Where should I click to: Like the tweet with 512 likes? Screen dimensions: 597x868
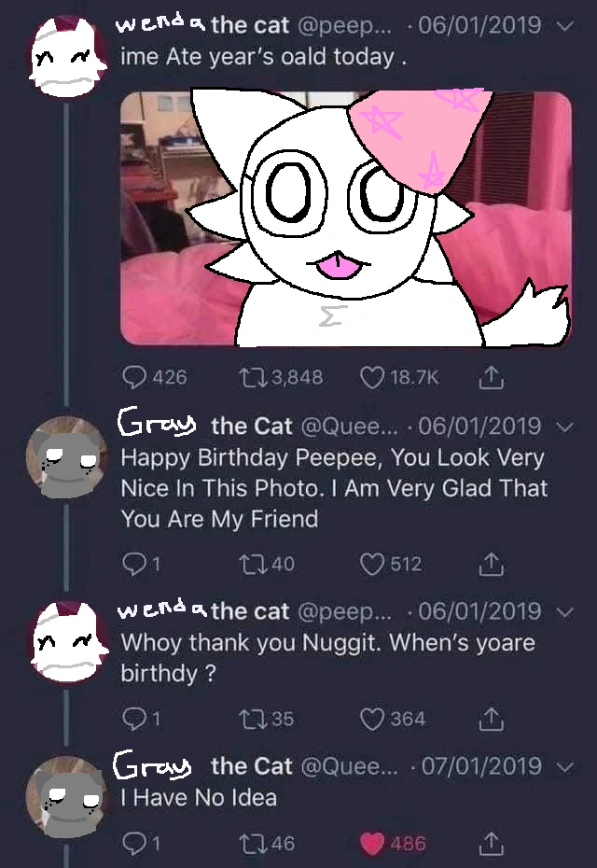tap(372, 564)
